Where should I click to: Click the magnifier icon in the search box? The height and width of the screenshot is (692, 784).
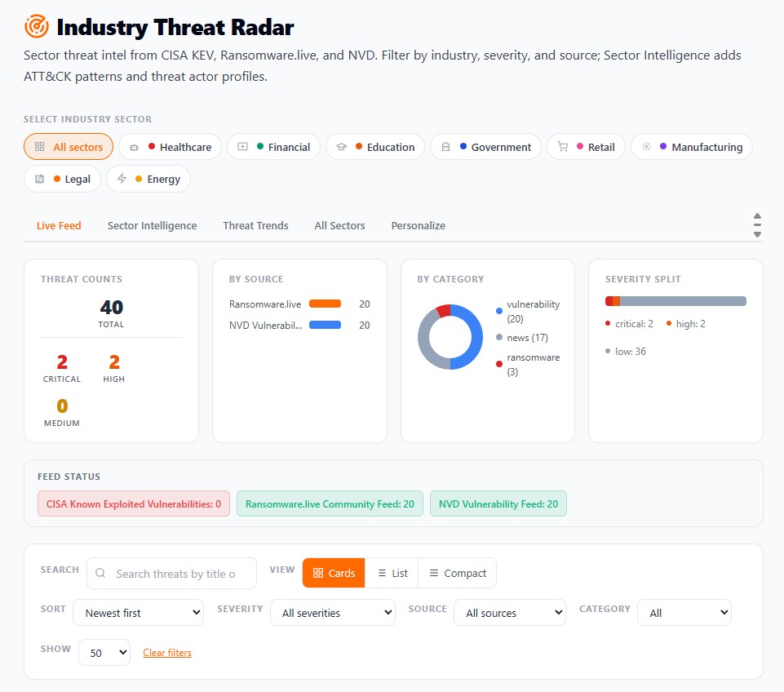click(x=100, y=574)
